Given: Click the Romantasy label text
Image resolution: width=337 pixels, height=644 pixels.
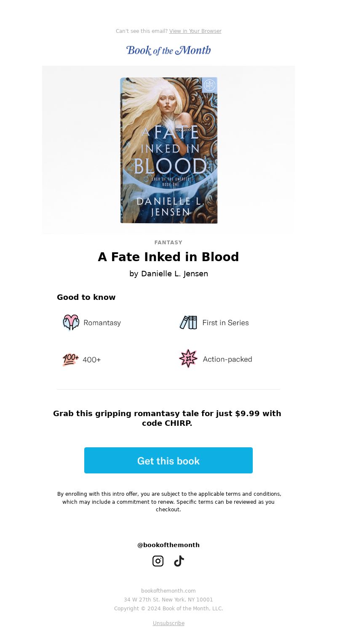Looking at the screenshot, I should 102,323.
